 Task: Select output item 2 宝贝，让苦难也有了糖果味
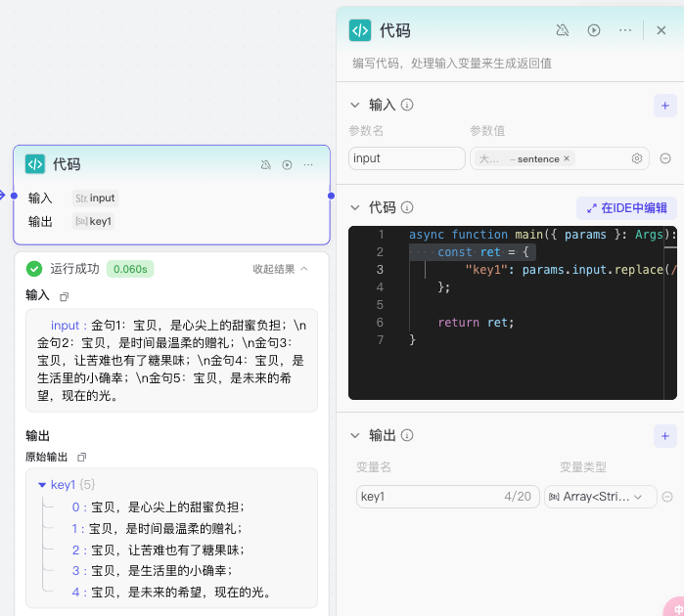158,550
